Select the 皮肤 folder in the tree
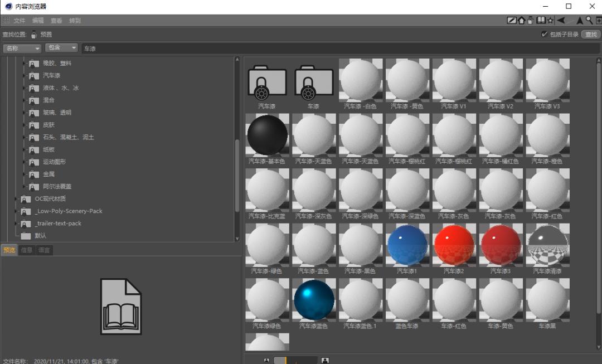Screen dimensions: 602x364 pyautogui.click(x=48, y=125)
